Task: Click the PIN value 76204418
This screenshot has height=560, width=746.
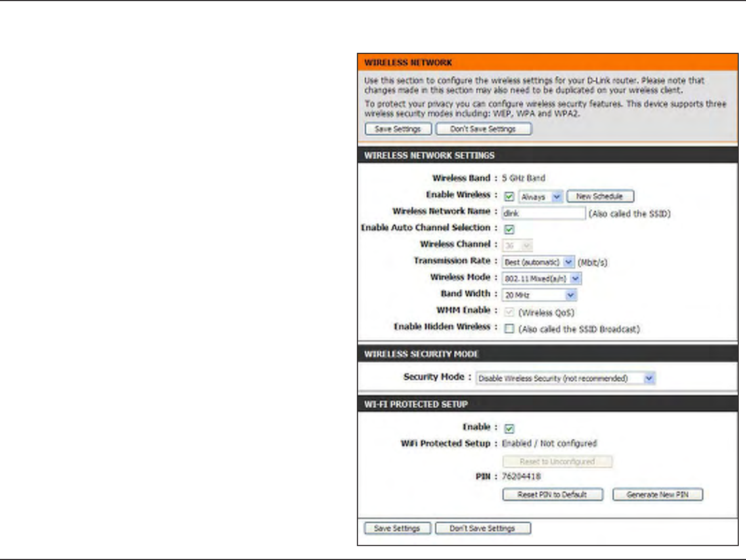Action: pyautogui.click(x=521, y=476)
